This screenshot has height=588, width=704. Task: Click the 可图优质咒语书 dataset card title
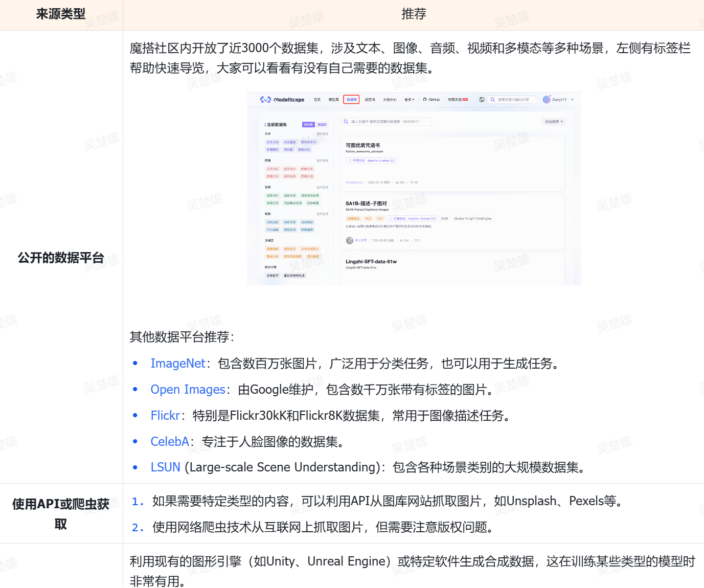click(x=363, y=145)
